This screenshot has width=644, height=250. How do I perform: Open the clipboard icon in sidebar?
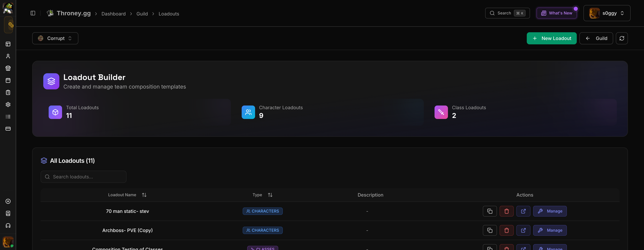(x=8, y=92)
